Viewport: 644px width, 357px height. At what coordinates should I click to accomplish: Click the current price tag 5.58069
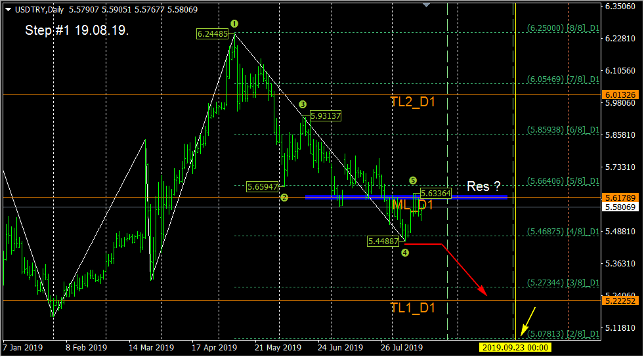pos(620,207)
